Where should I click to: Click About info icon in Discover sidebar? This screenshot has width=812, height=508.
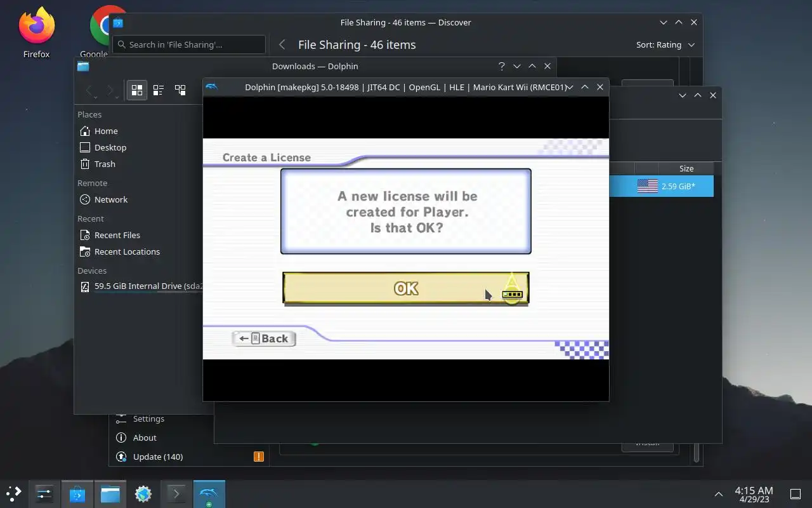[121, 438]
